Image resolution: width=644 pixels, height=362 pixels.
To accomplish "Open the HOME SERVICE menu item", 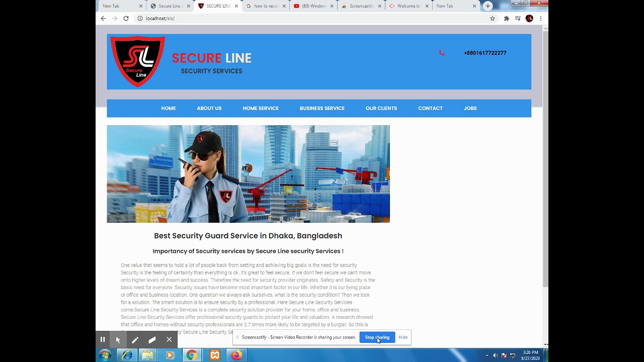I will coord(261,108).
